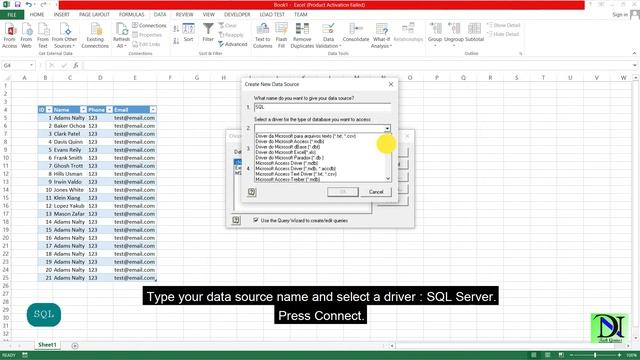This screenshot has height=360, width=640.
Task: Click help icon in Choose Data Source dialog
Action: click(x=236, y=220)
